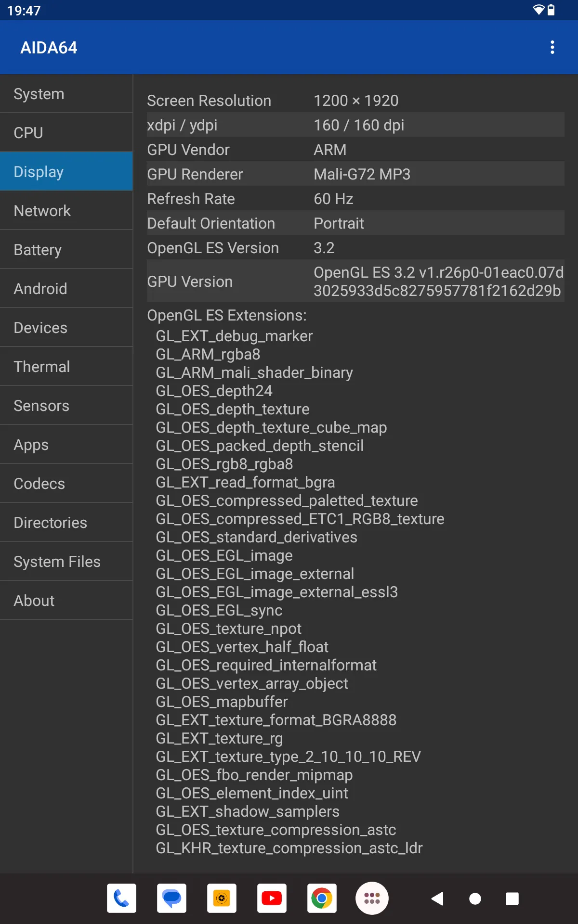Click the GL_EXT_debug_marker extension

(x=234, y=336)
